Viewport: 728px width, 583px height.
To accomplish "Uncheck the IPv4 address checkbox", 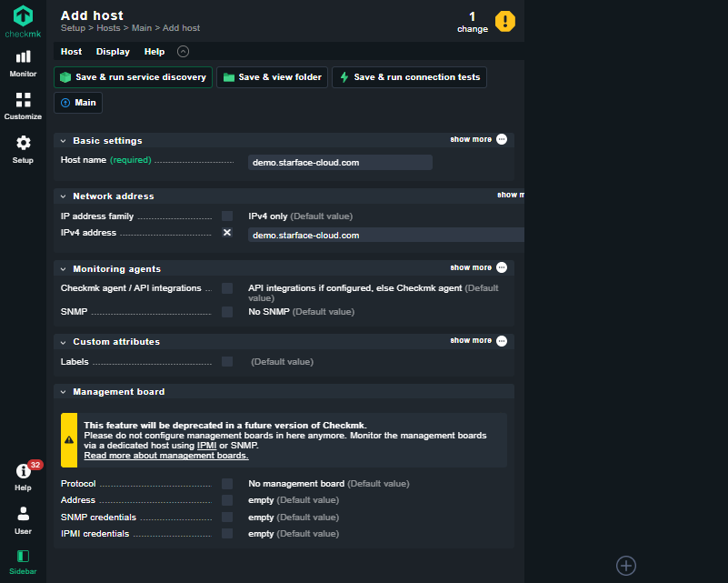I will [x=227, y=233].
